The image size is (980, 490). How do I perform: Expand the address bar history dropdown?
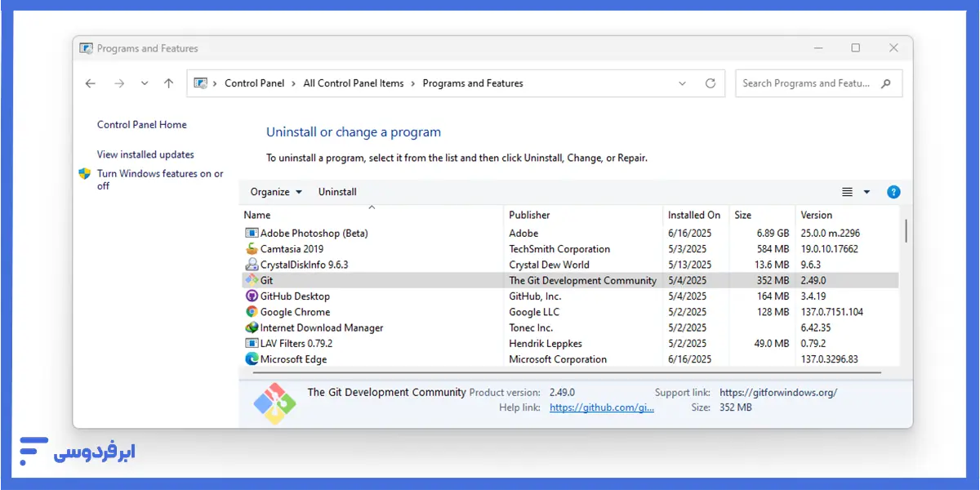click(x=683, y=83)
